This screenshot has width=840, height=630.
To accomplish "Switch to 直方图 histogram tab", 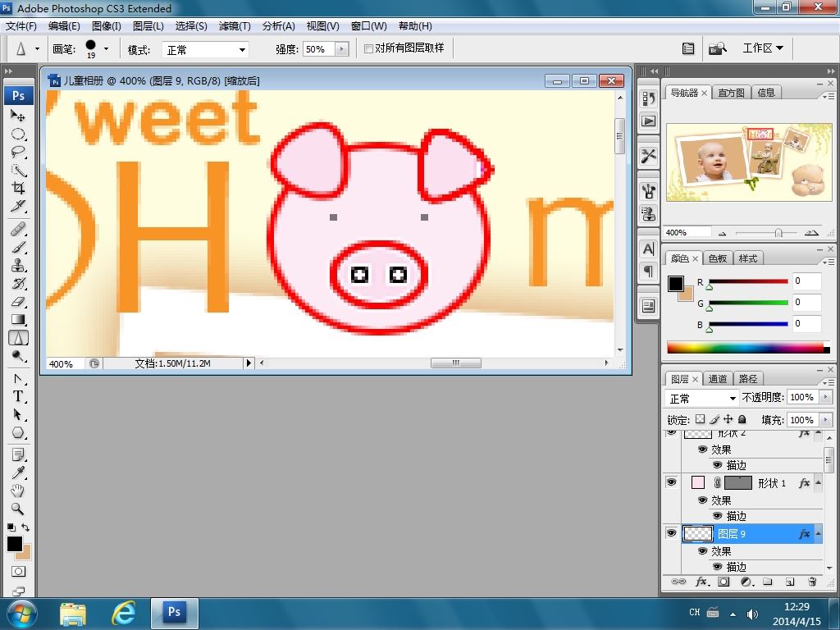I will (731, 93).
